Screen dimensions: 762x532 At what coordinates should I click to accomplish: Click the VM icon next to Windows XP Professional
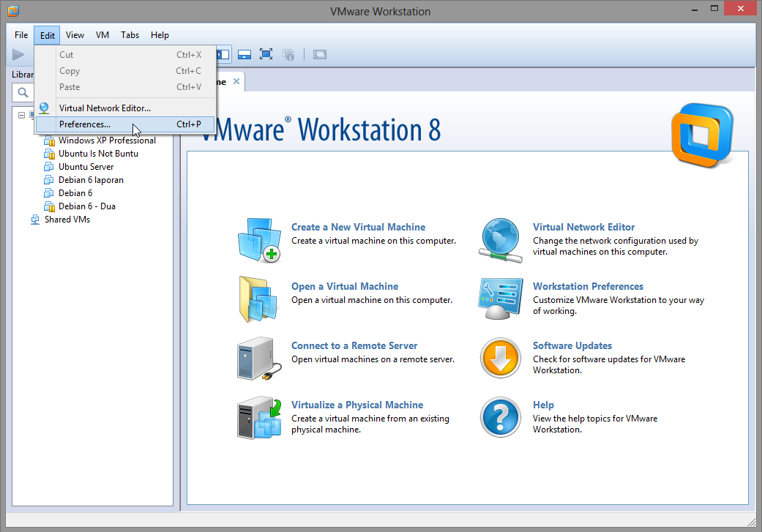tap(49, 141)
